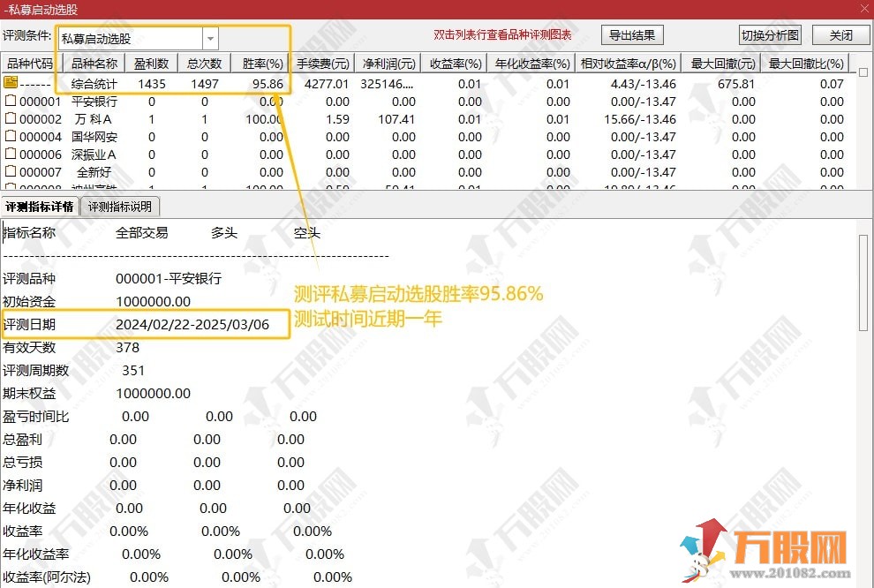874x588 pixels.
Task: Check the box beside stock 000001 平安银行
Action: click(x=9, y=101)
